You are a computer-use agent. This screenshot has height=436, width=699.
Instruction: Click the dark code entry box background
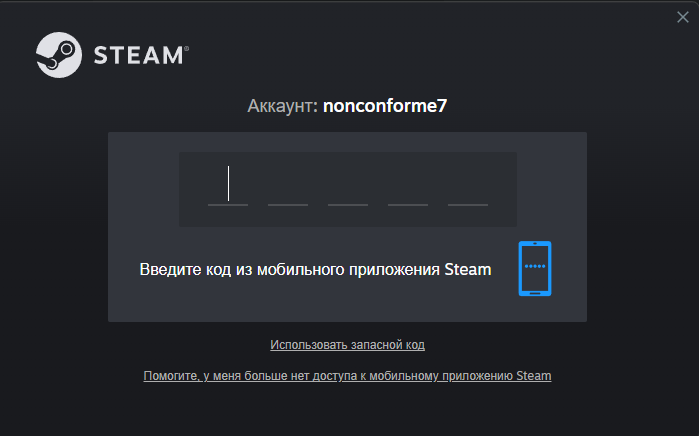347,164
